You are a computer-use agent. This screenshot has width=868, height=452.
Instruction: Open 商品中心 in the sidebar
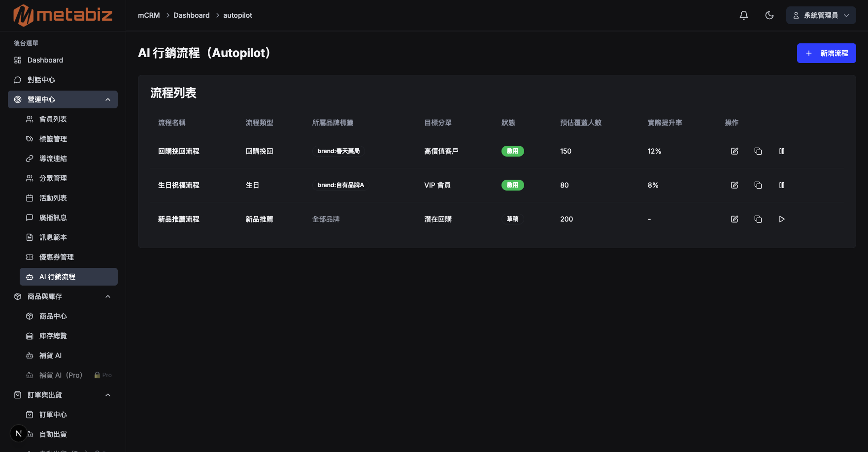[53, 316]
